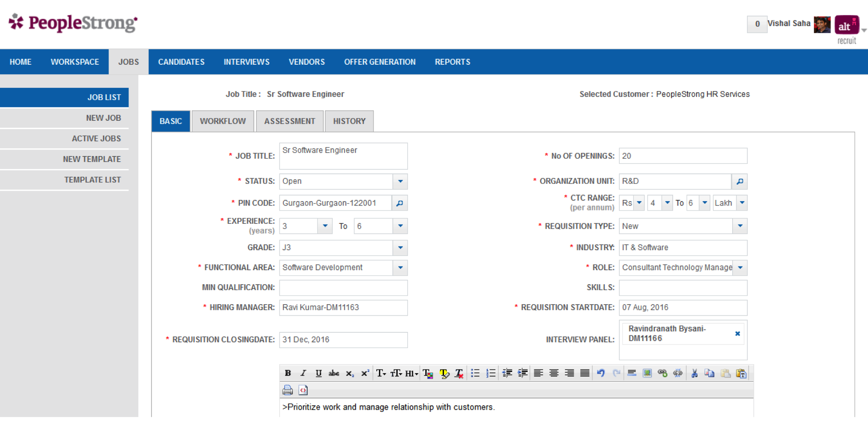Apply superscript formatting
The height and width of the screenshot is (421, 868).
tap(365, 373)
